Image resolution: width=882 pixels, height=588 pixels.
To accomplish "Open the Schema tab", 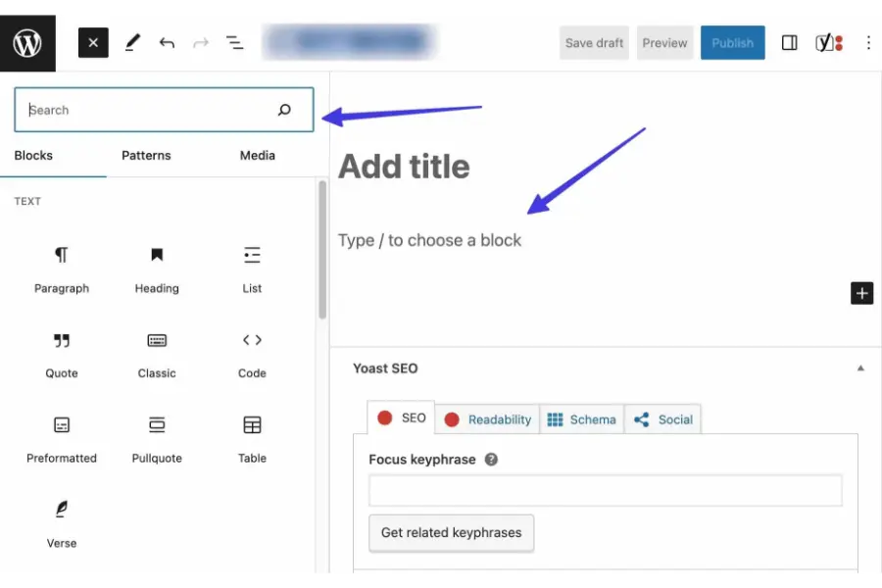I will tap(581, 419).
